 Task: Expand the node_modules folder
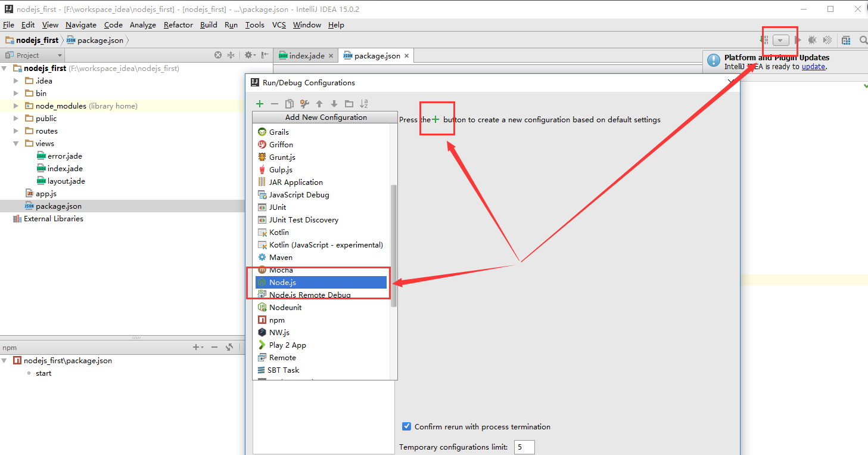(x=16, y=106)
